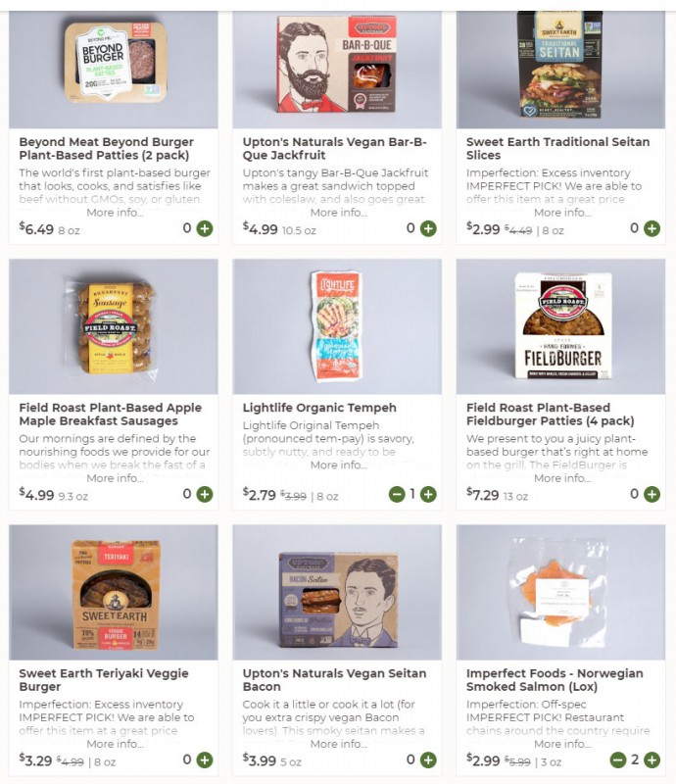676x784 pixels.
Task: Expand More info for Fieldburger Patties
Action: point(562,478)
